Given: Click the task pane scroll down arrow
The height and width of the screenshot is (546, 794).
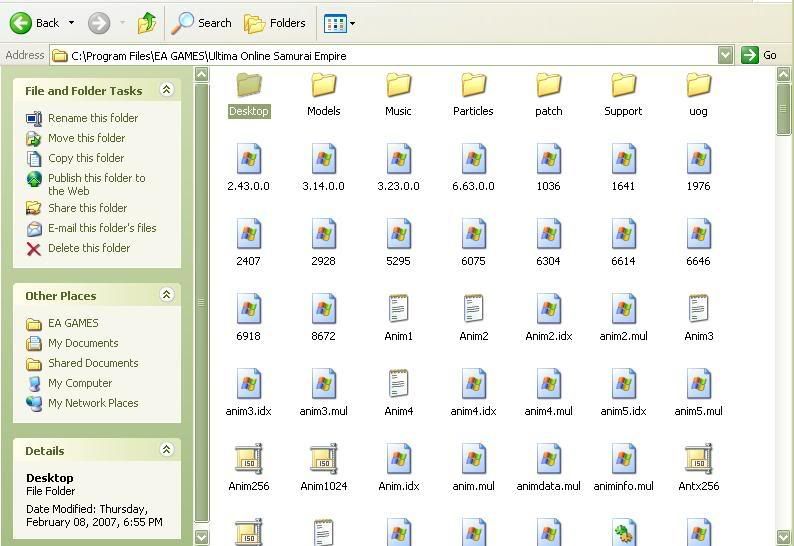Looking at the screenshot, I should click(x=202, y=537).
